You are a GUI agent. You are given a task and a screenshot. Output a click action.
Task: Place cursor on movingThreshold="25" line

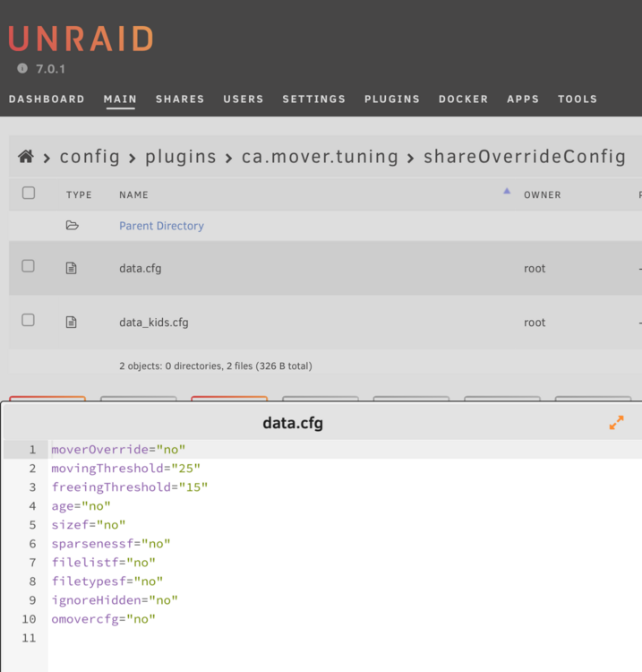click(126, 469)
